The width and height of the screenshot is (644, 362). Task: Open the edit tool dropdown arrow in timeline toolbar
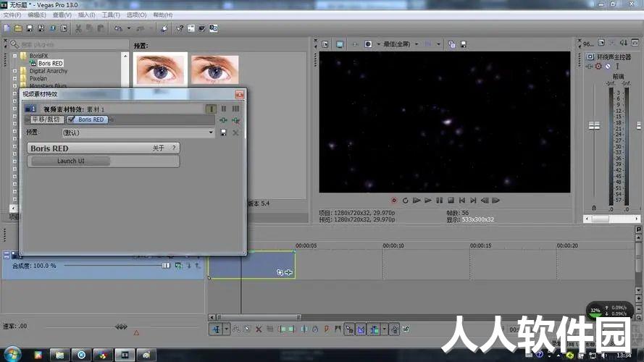[226, 329]
